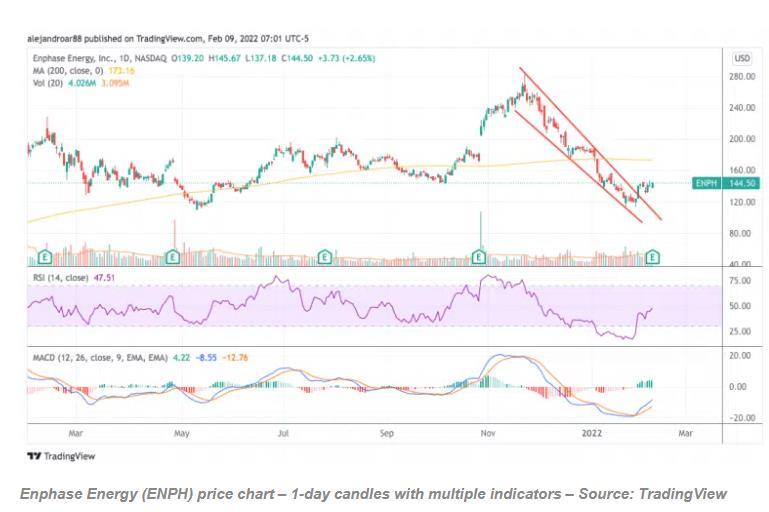This screenshot has height=512, width=769.
Task: Select the Vol (20) indicator legend
Action: click(48, 83)
